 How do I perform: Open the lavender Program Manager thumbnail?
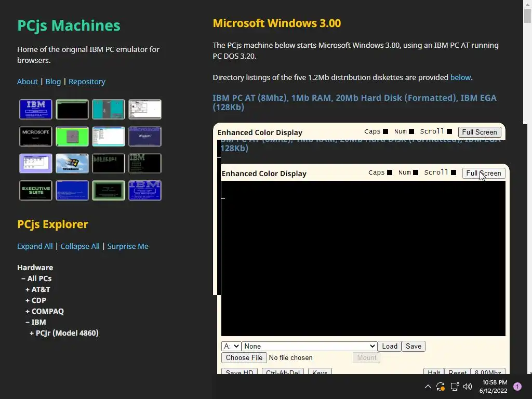point(36,163)
